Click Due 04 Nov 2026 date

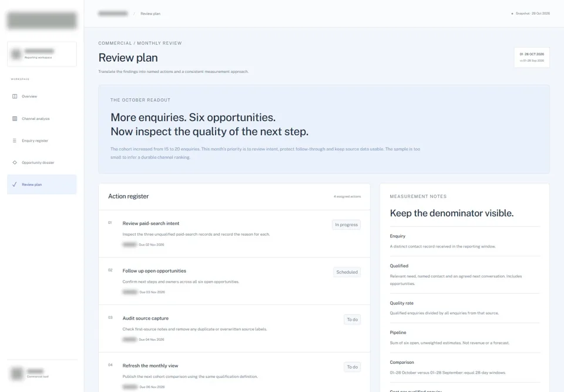(152, 340)
